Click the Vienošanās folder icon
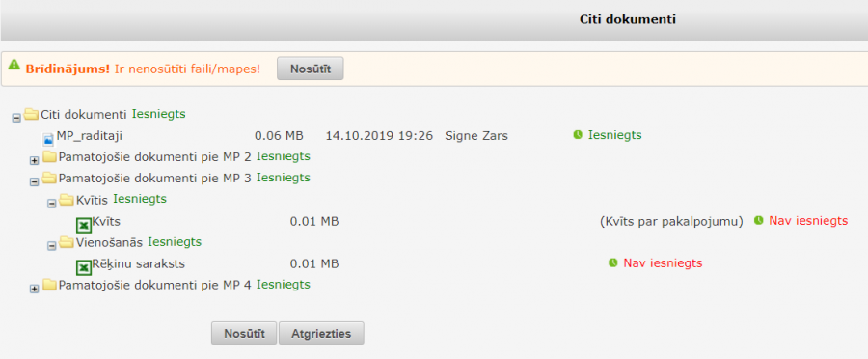Viewport: 868px width, 359px height. (x=67, y=242)
